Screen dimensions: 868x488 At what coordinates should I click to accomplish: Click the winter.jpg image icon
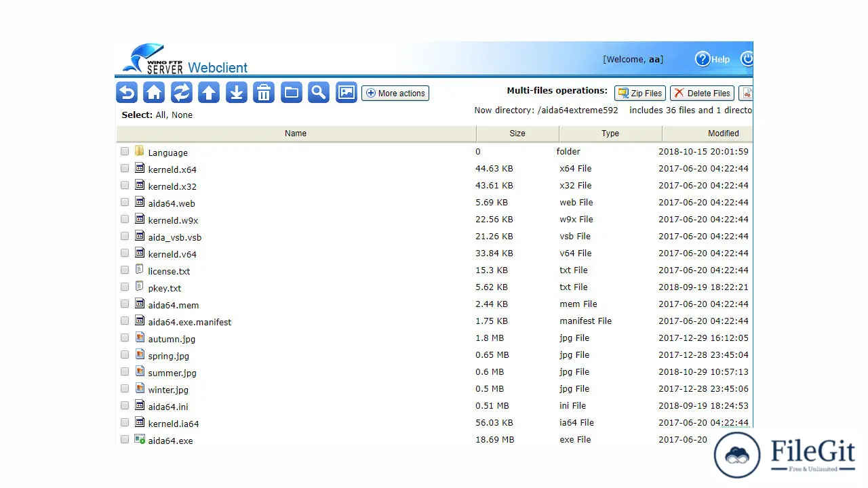(x=140, y=388)
